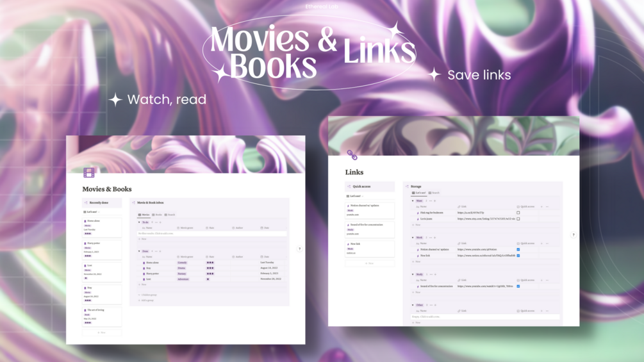644x362 pixels.
Task: Open three-dot menu beside the Other group header
Action: click(431, 305)
